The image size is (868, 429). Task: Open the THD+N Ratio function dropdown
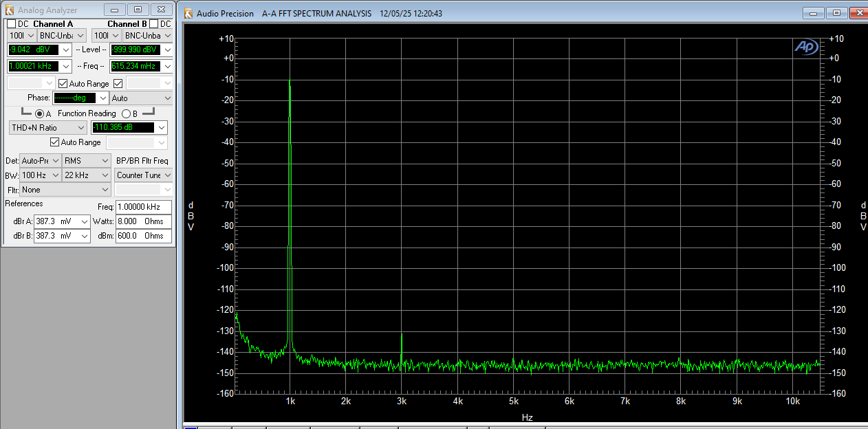pos(80,128)
